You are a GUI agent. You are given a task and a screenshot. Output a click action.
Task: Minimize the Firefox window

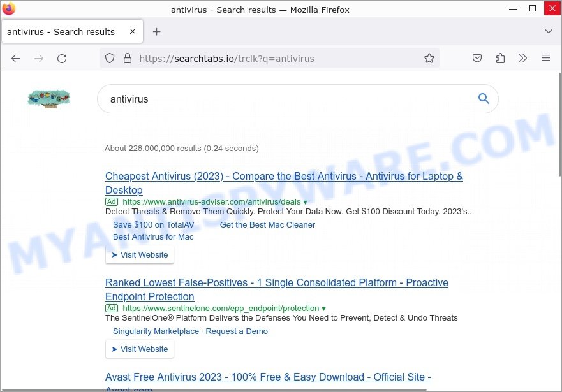[x=513, y=8]
